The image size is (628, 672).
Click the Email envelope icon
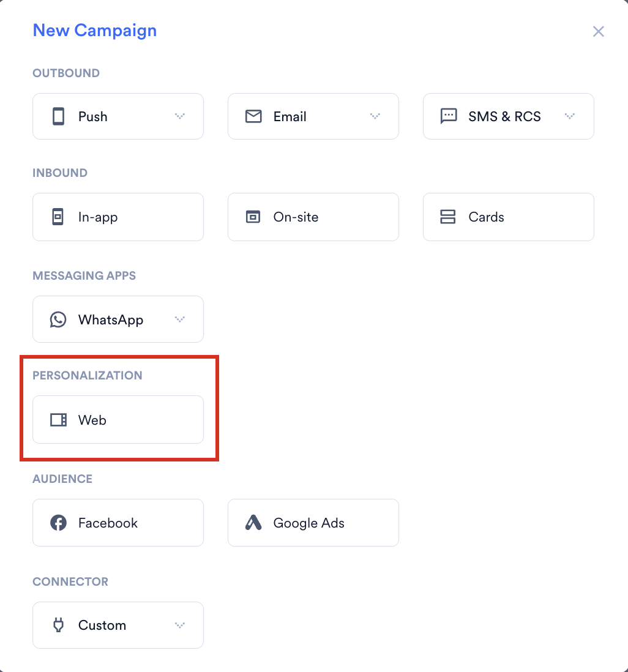pos(253,116)
